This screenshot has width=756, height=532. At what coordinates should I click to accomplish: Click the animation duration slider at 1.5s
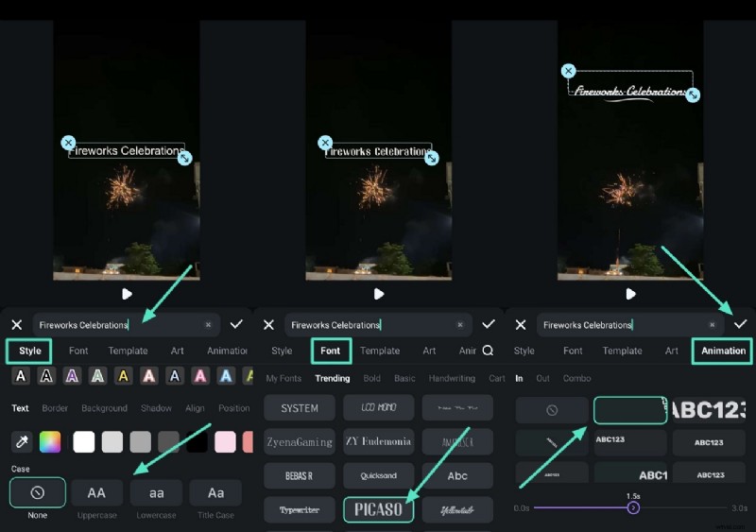click(x=633, y=507)
